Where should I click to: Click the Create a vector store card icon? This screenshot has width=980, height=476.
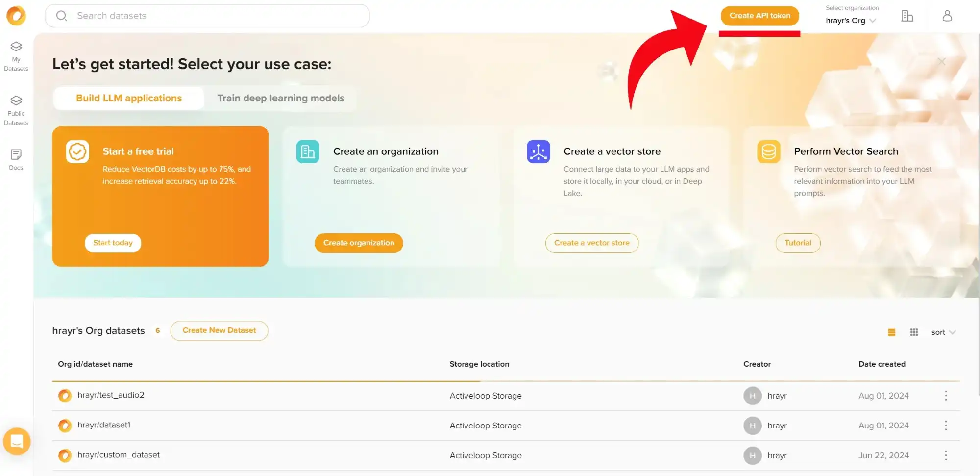(x=538, y=152)
